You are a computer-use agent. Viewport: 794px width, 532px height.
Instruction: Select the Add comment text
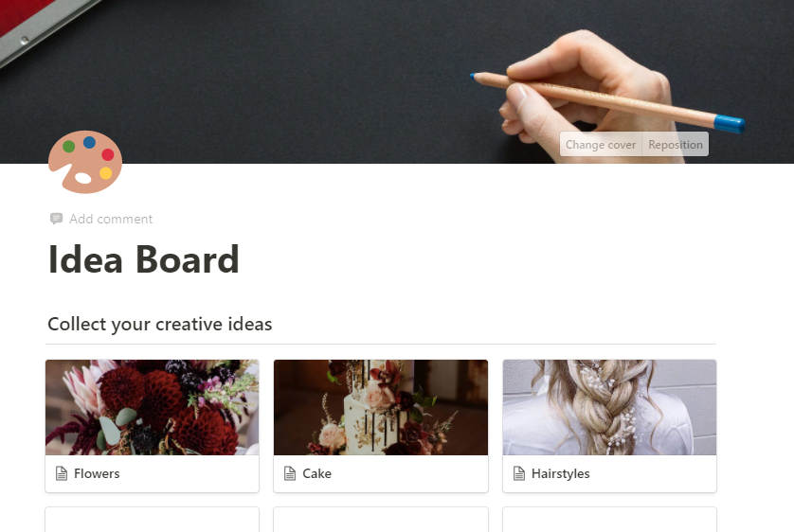coord(111,219)
